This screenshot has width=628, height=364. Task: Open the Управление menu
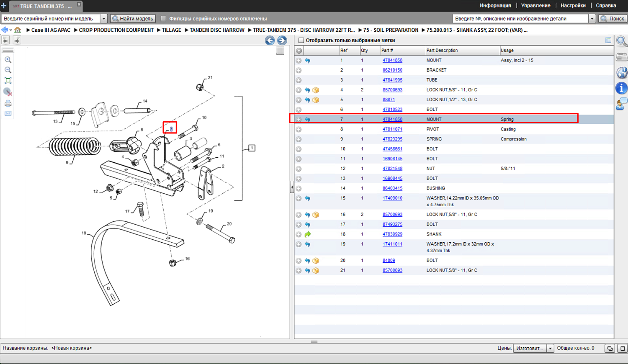(535, 5)
